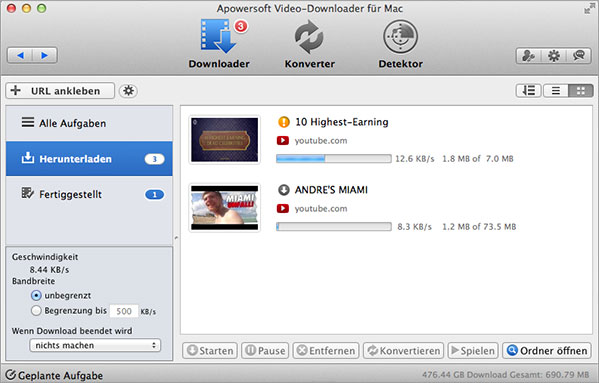Screen dimensions: 599x383
Task: Click the URL ankleben button
Action: 60,91
